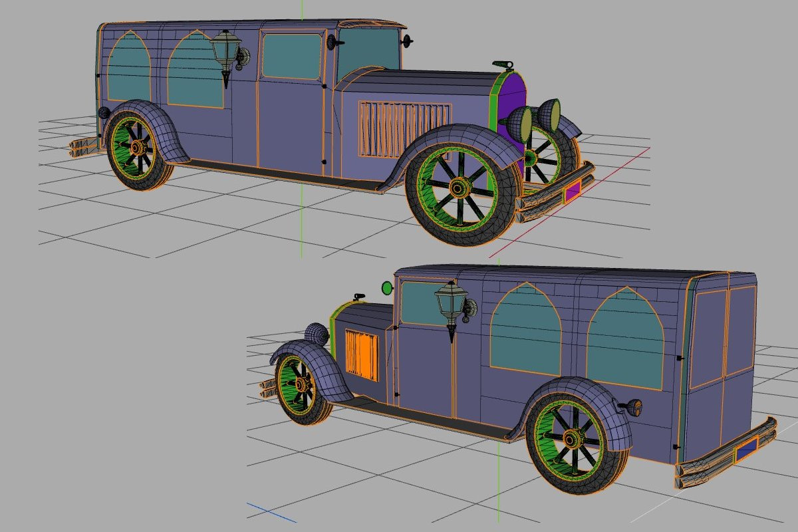
Task: Select the rearmost arched window on top car
Action: (130, 65)
